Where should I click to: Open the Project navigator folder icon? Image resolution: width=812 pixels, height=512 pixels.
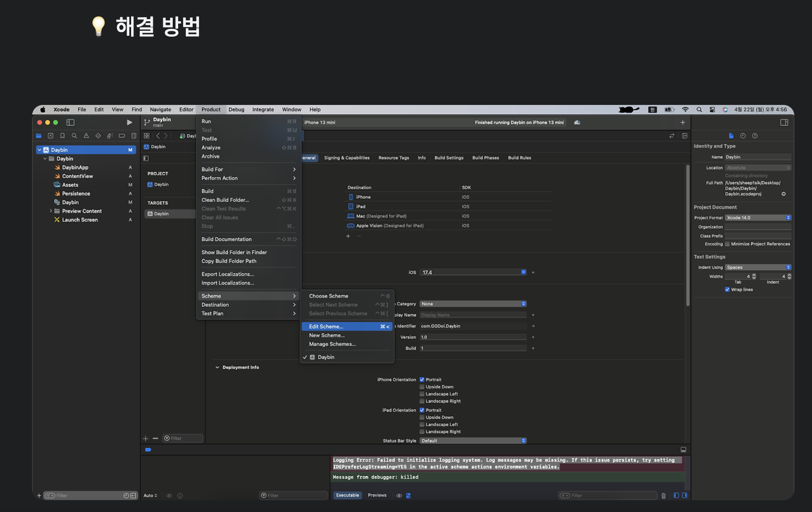point(39,136)
